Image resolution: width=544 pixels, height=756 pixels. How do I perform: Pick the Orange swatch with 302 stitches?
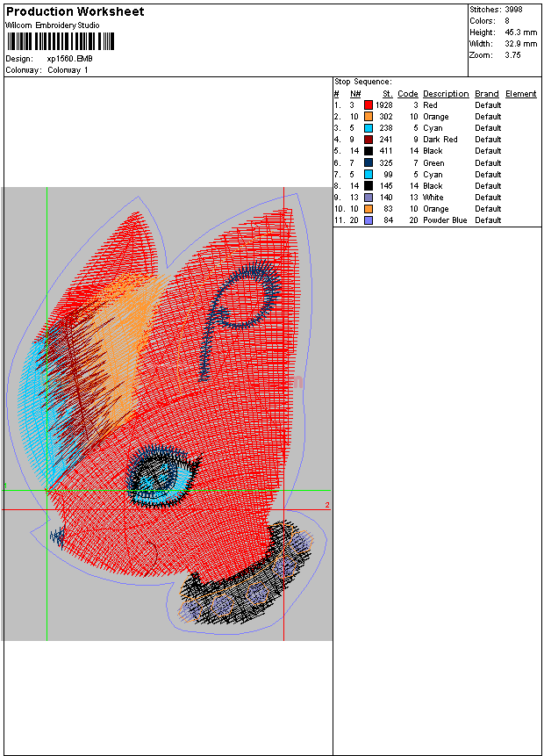pyautogui.click(x=369, y=117)
